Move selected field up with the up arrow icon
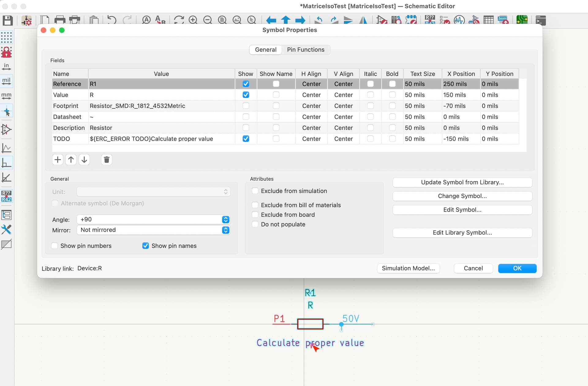588x386 pixels. 71,160
